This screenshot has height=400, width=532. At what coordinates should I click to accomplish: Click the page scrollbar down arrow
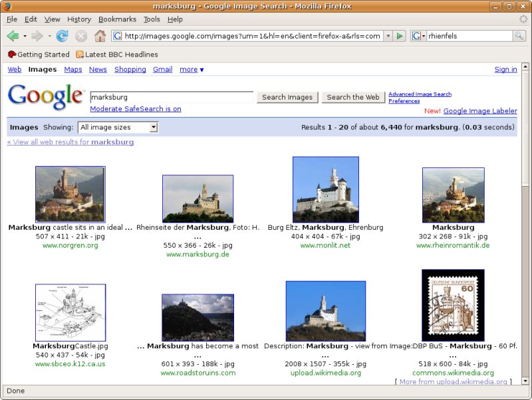pos(525,381)
